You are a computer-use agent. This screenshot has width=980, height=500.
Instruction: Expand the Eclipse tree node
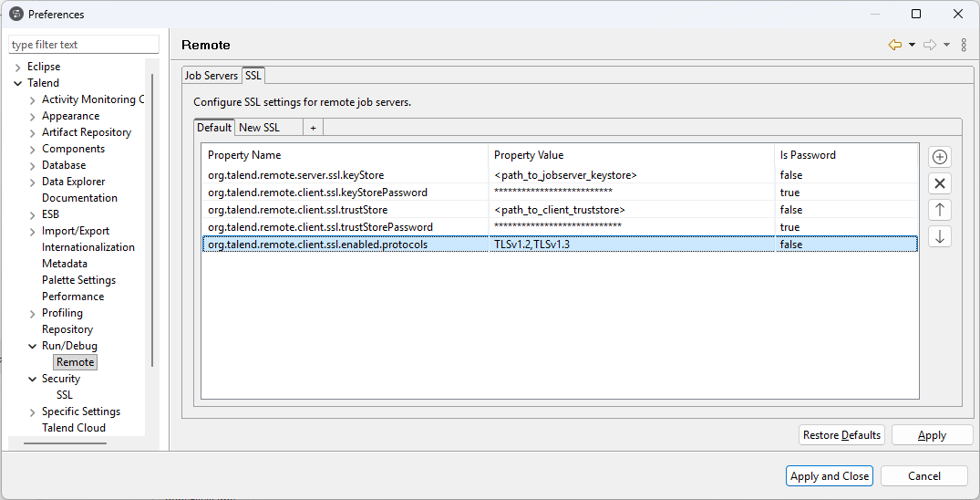[x=18, y=67]
